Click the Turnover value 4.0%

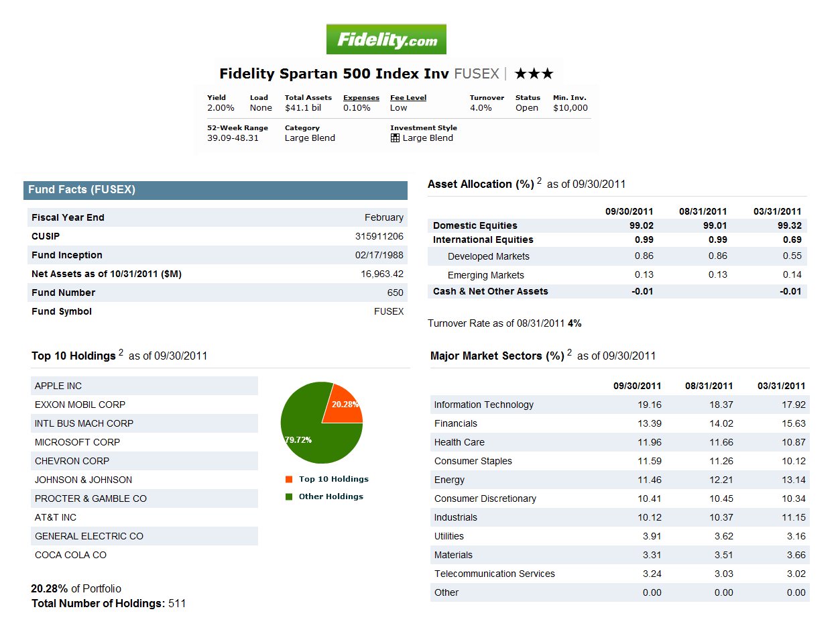click(481, 108)
